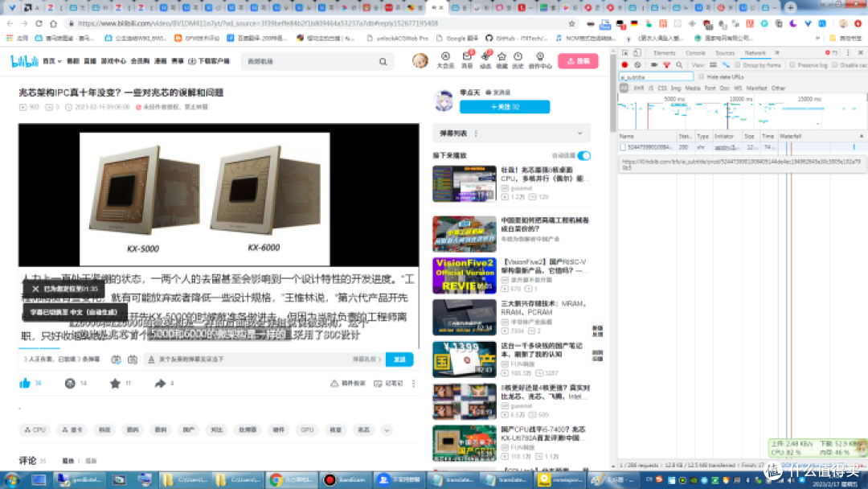Open VisionFive2 recommended video thumbnail
This screenshot has width=868, height=489.
click(464, 275)
